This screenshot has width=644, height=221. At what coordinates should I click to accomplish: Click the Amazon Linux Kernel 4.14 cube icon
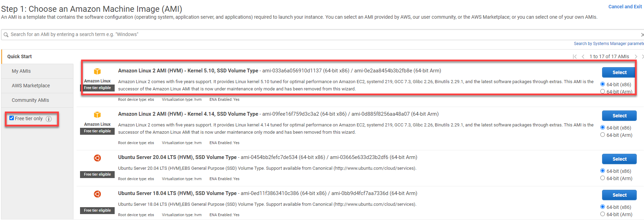tap(97, 115)
